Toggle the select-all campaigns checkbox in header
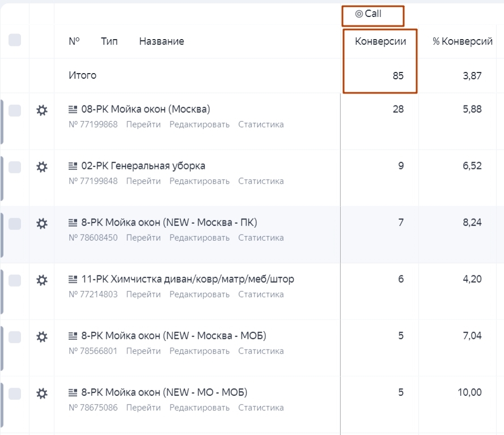This screenshot has height=435, width=504. 15,40
